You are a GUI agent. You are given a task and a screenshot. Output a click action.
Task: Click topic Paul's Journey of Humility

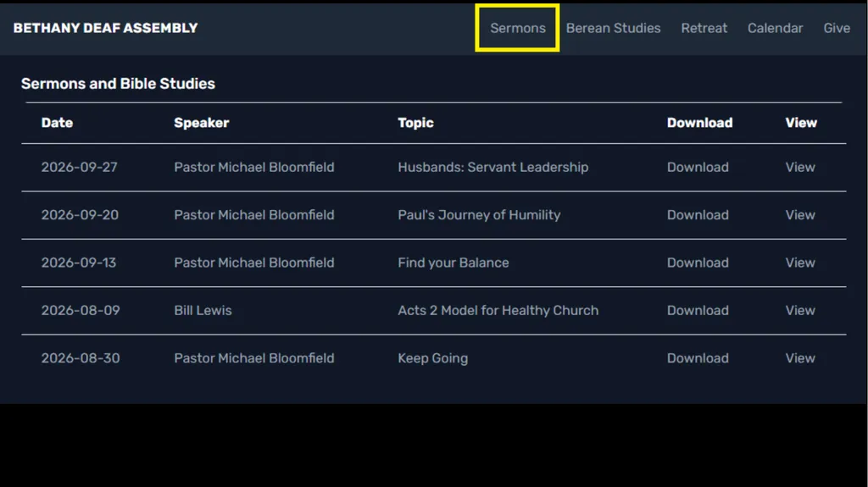coord(480,215)
